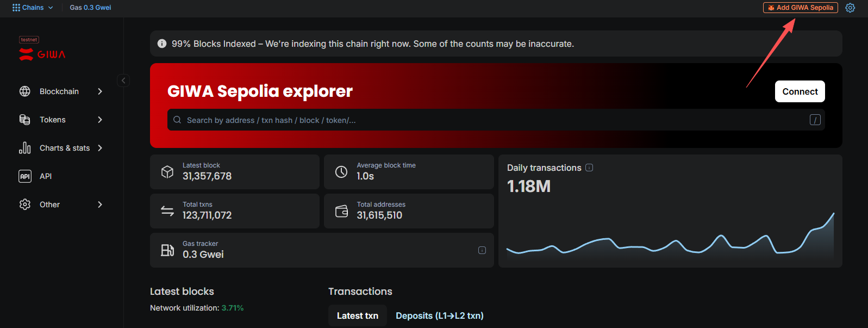The image size is (868, 328).
Task: Open the Total txns 123,711,072 card
Action: pyautogui.click(x=235, y=211)
